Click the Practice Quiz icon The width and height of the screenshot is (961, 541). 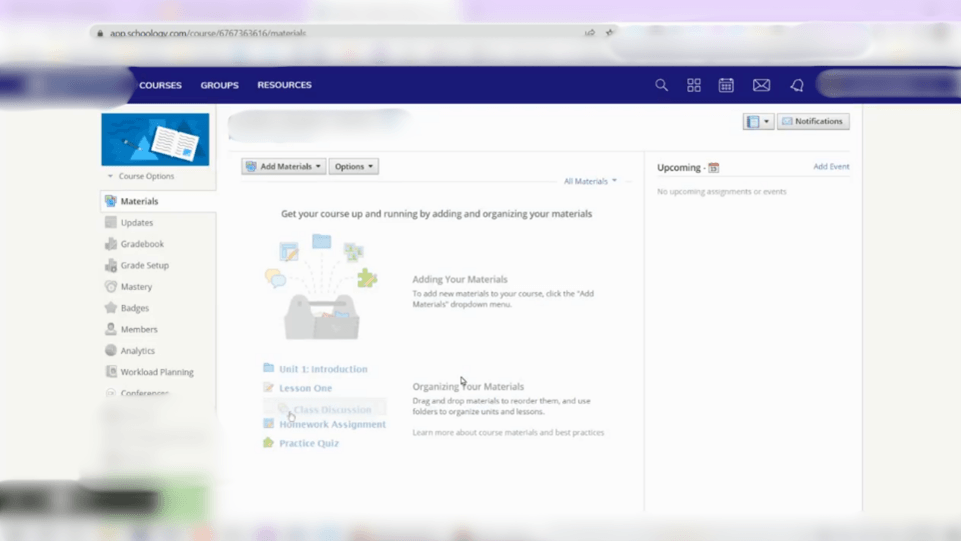pyautogui.click(x=268, y=442)
